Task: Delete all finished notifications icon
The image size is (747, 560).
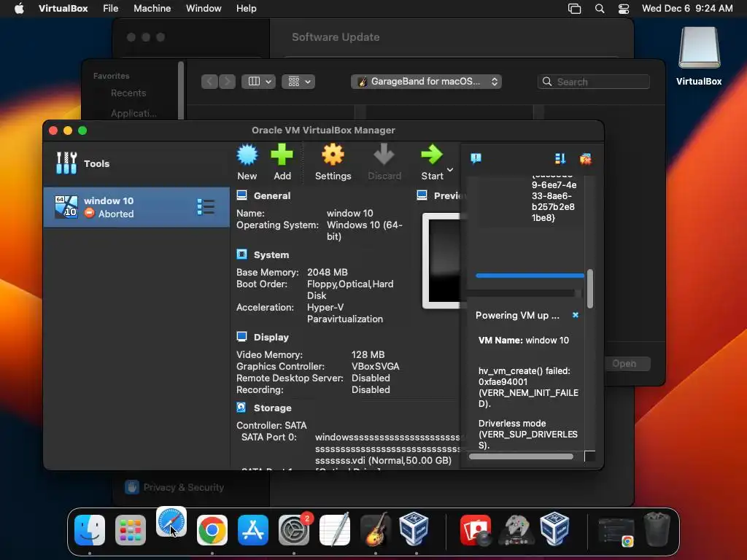Action: coord(586,158)
